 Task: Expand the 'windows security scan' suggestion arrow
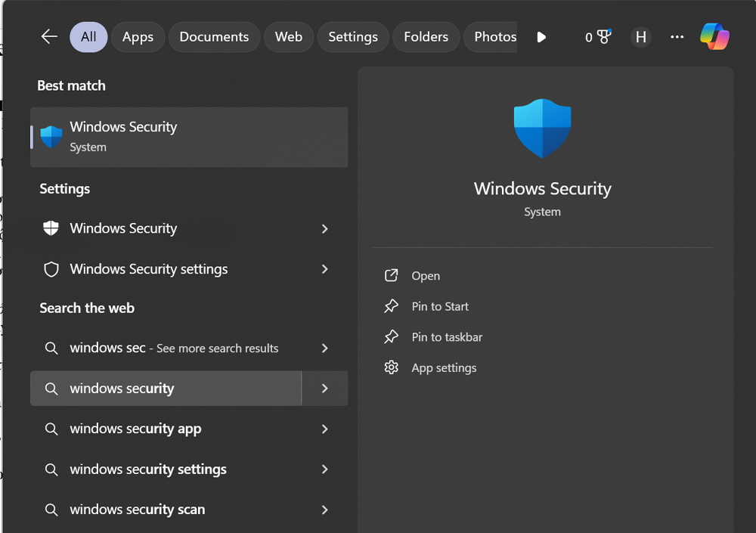[324, 510]
